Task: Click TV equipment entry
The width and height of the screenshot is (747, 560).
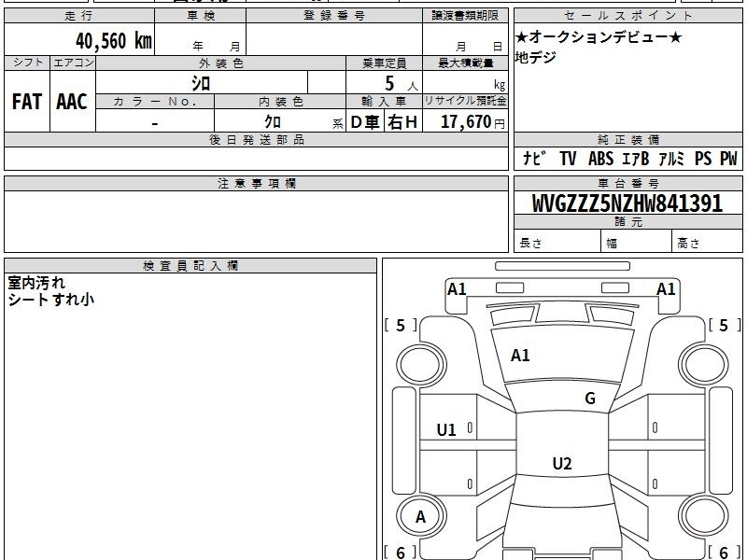Action: pyautogui.click(x=568, y=158)
